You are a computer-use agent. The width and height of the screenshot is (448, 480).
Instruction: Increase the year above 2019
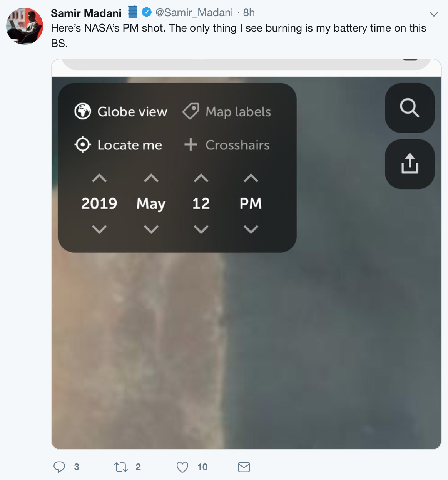99,178
